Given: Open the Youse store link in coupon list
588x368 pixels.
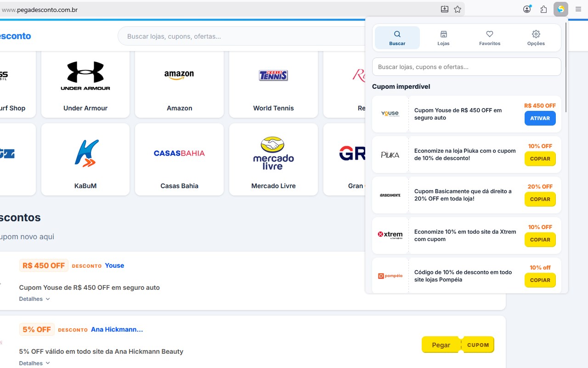Looking at the screenshot, I should pos(114,265).
